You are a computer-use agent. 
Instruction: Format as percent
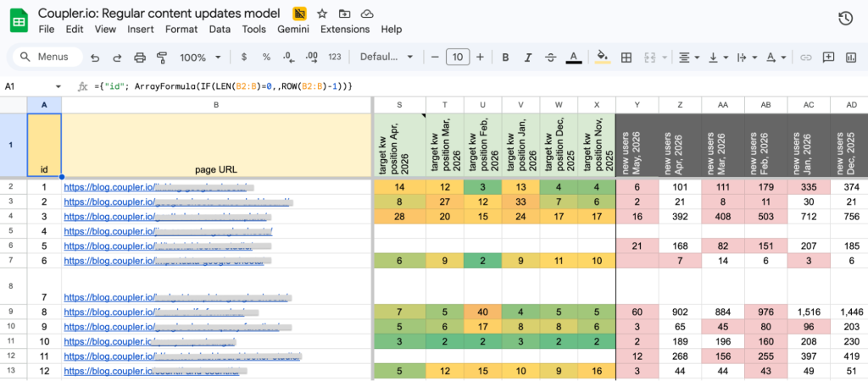click(266, 57)
